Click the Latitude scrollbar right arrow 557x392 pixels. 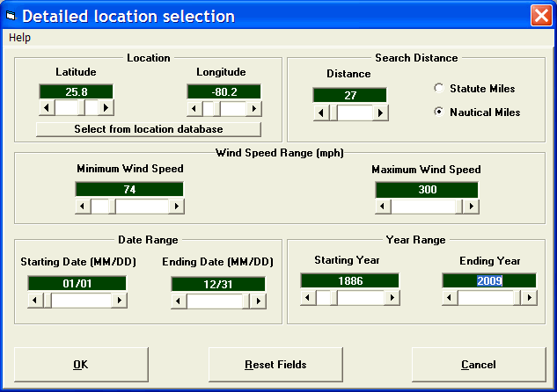pos(106,107)
